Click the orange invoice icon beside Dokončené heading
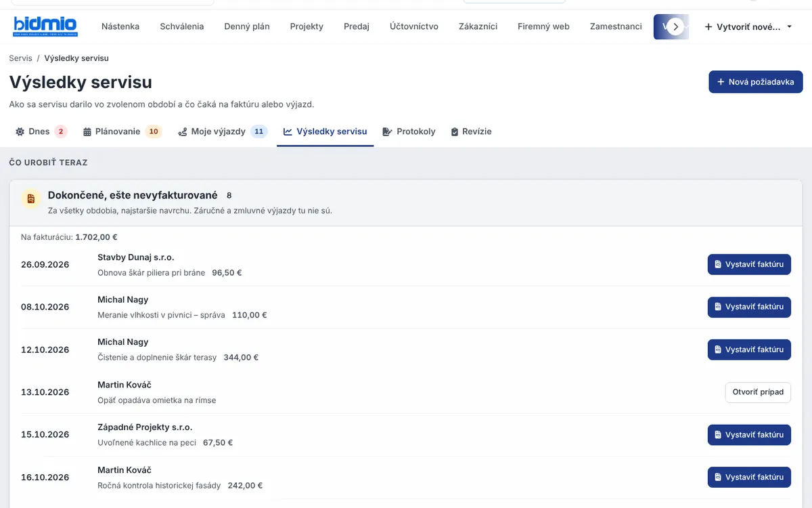Image resolution: width=812 pixels, height=508 pixels. pos(30,198)
